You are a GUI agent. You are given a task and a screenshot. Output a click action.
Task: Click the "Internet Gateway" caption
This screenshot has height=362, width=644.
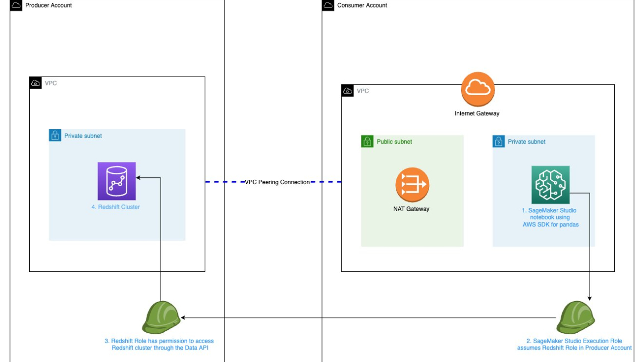[x=477, y=113]
